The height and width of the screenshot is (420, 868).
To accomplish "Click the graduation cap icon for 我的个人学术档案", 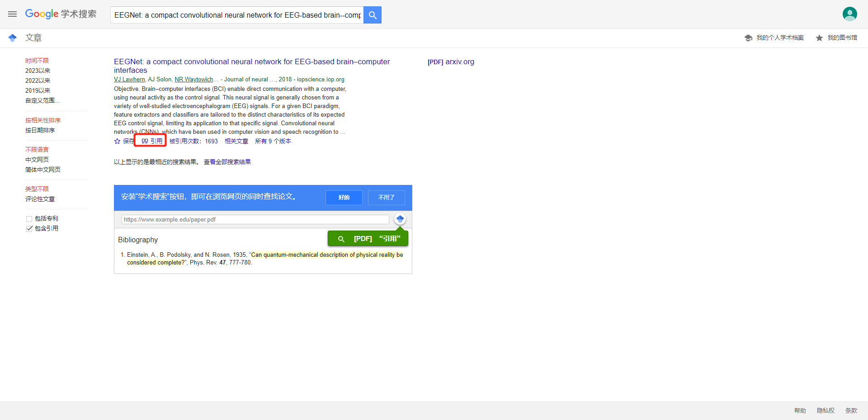I will [748, 38].
